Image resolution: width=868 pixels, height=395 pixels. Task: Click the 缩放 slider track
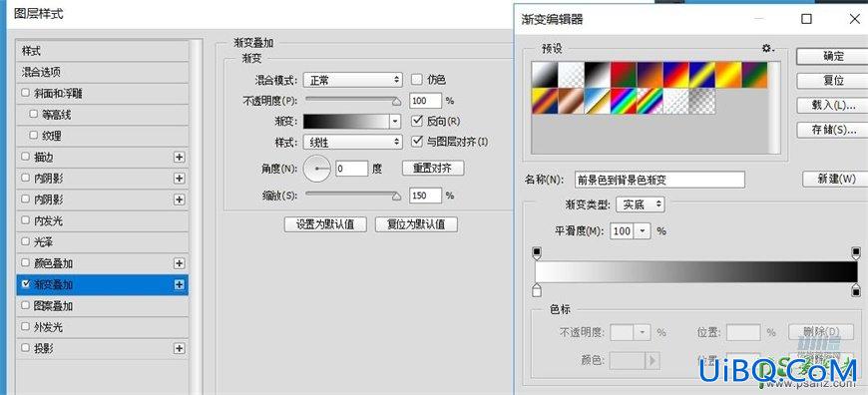point(352,195)
